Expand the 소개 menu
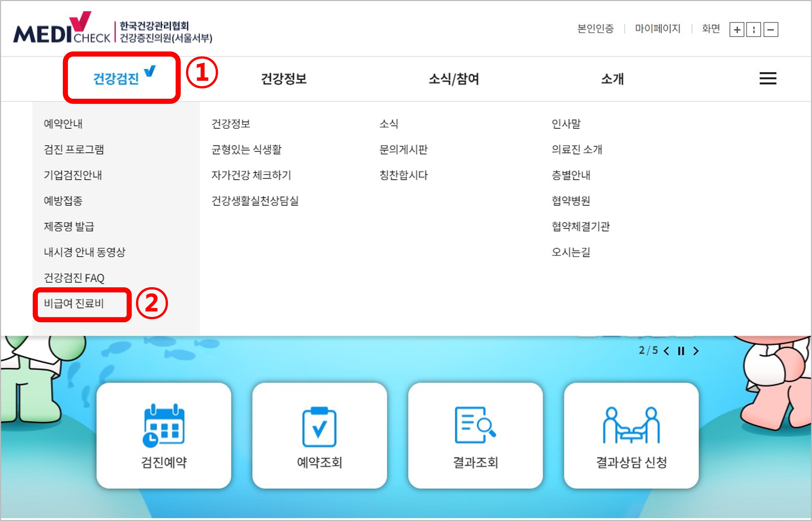Viewport: 812px width, 521px height. pyautogui.click(x=612, y=79)
